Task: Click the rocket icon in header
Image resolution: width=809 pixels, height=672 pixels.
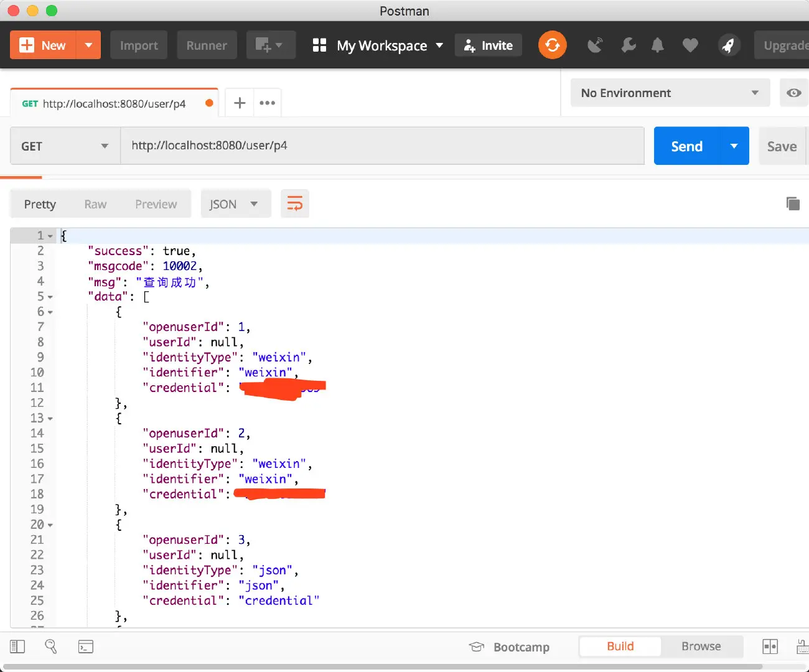Action: tap(728, 45)
